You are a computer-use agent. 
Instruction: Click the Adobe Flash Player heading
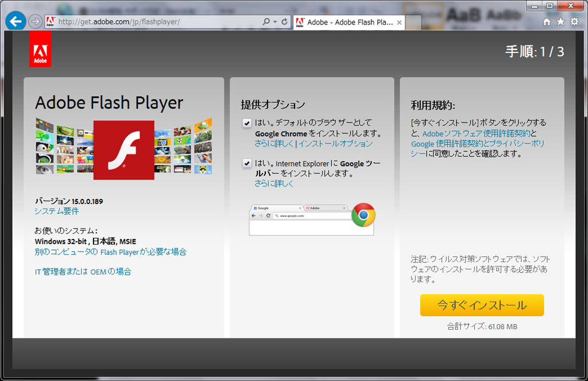[x=109, y=103]
